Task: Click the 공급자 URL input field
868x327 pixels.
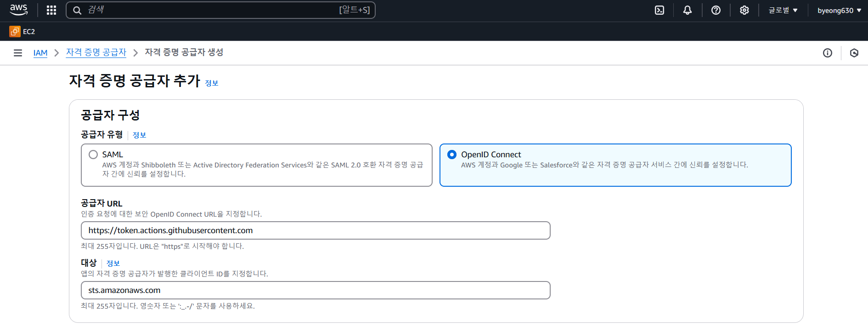Action: [316, 230]
